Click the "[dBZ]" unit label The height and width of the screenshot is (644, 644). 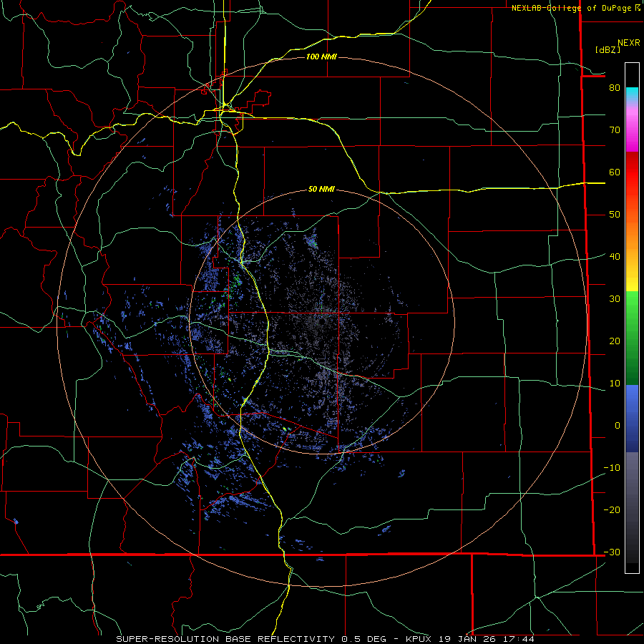point(608,49)
